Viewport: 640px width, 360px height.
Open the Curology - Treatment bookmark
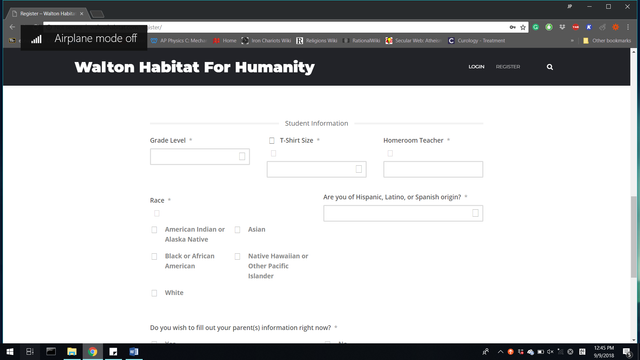pyautogui.click(x=477, y=41)
